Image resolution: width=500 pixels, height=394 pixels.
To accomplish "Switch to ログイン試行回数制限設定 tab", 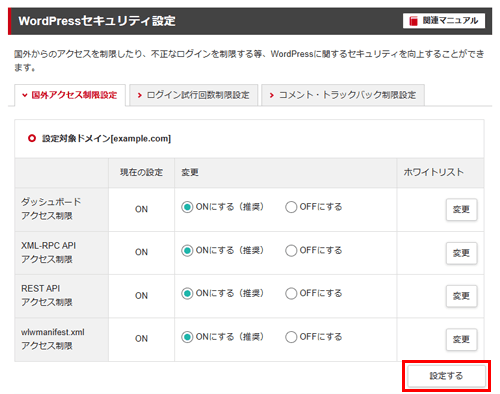I will (193, 95).
